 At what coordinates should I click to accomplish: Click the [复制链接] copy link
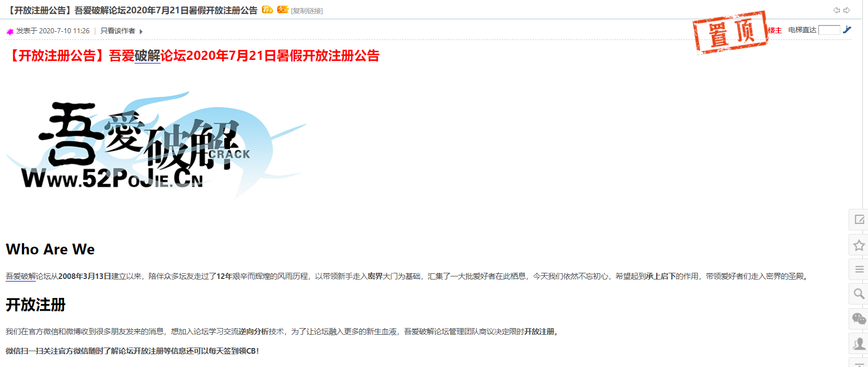pyautogui.click(x=307, y=11)
